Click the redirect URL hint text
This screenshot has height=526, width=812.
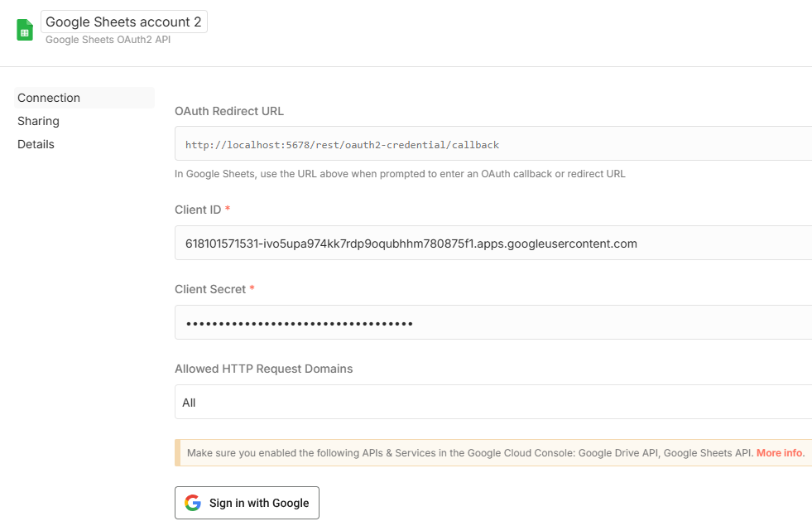(x=400, y=174)
